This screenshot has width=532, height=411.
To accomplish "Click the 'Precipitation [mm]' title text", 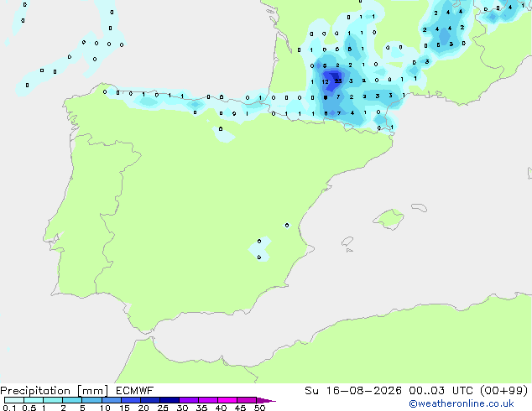I will point(55,391).
